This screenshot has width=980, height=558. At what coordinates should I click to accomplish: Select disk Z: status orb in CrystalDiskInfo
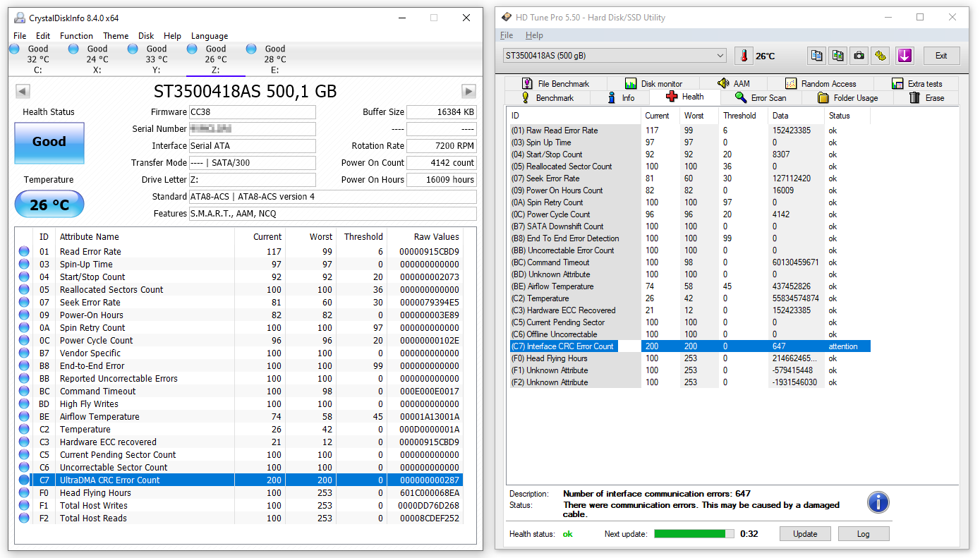193,49
